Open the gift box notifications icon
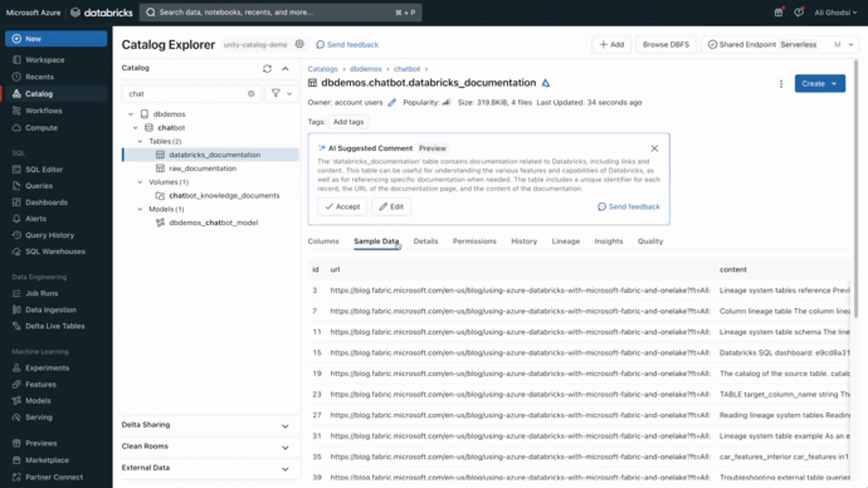Image resolution: width=868 pixels, height=488 pixels. click(x=778, y=12)
